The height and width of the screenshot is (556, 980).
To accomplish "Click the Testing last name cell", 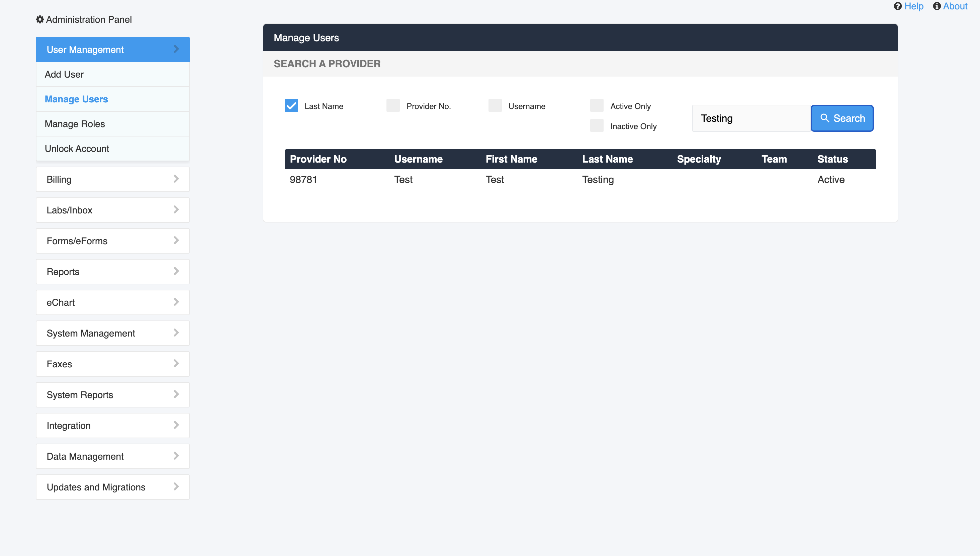I will 598,180.
